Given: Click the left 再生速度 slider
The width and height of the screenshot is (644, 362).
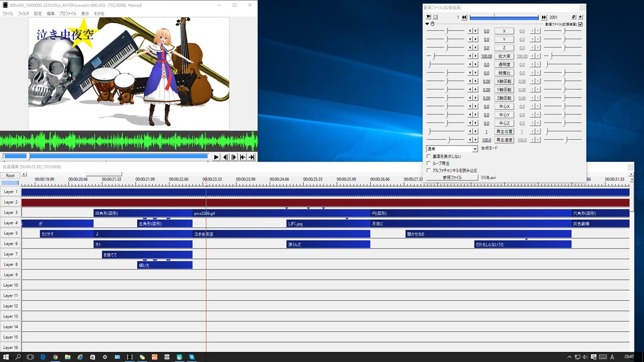Looking at the screenshot, I should tap(446, 140).
